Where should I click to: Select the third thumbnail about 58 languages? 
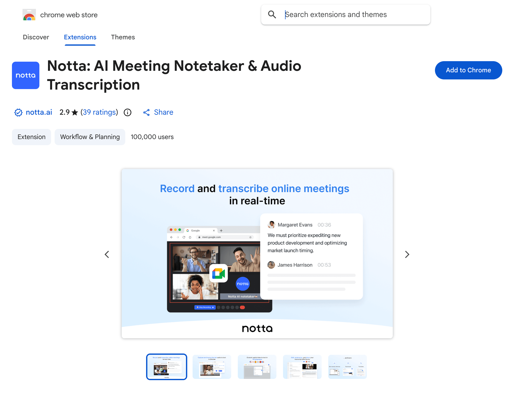pos(257,367)
